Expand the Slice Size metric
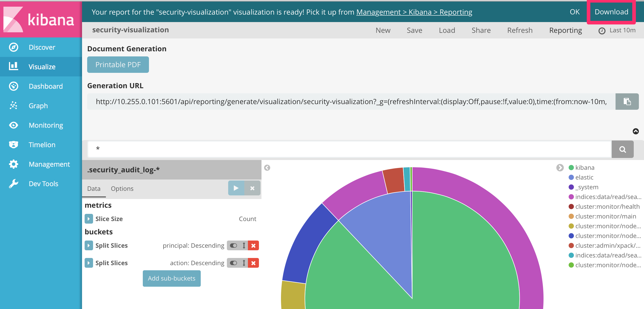Viewport: 644px width, 309px height. pos(89,219)
